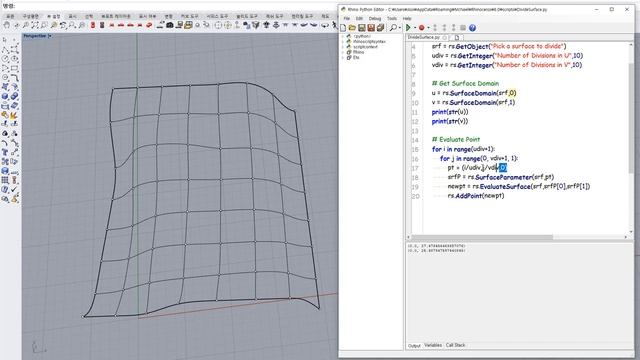640x360 pixels.
Task: Select the Rectangle tool in left sidebar
Action: point(14,68)
